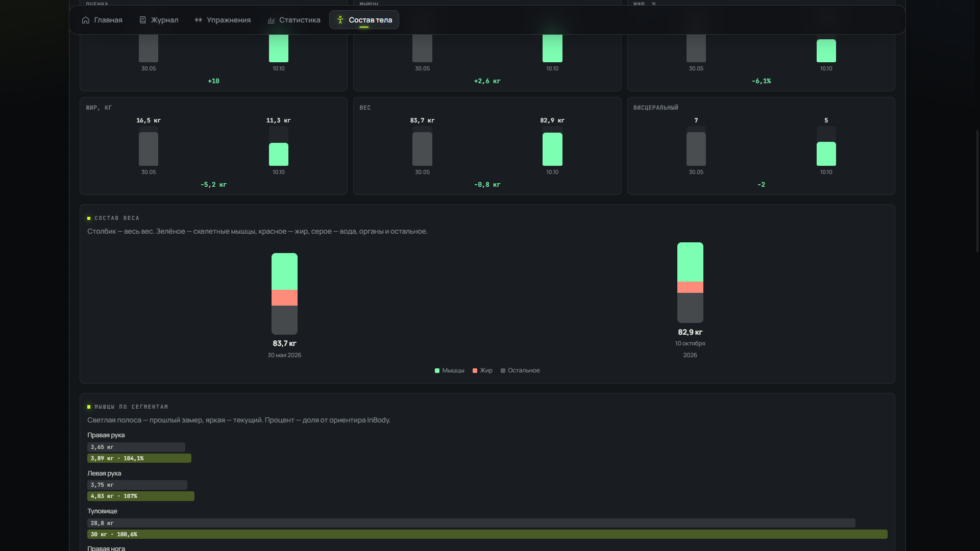
Task: Click the 11,3 кг green fat bar
Action: tap(279, 154)
